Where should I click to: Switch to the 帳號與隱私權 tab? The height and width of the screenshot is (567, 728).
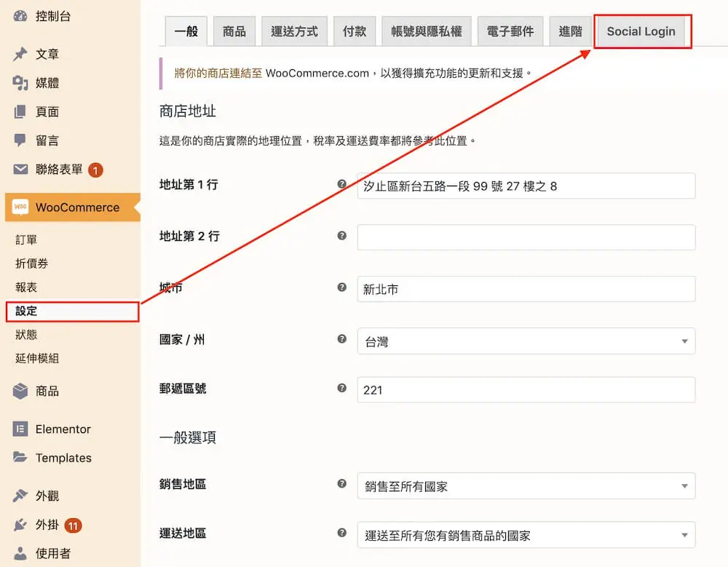click(426, 31)
